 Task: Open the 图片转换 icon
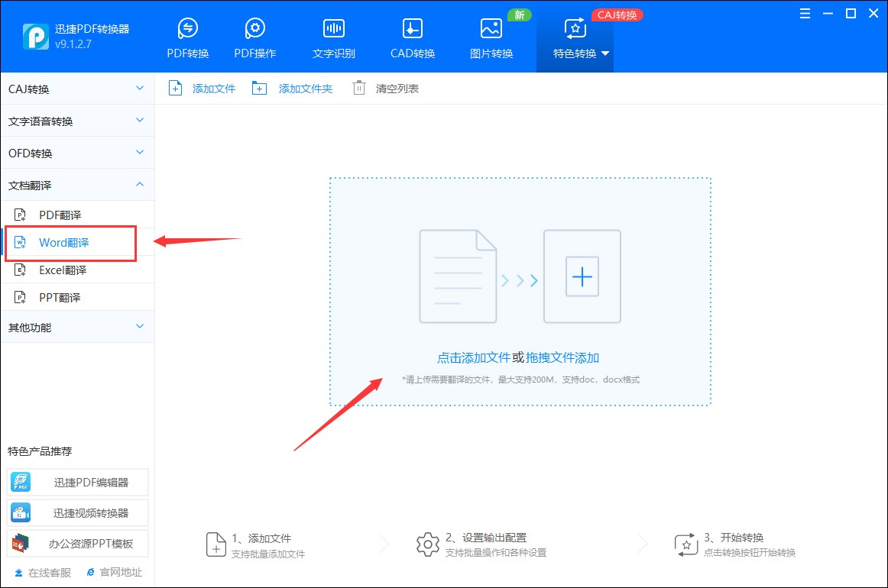491,28
